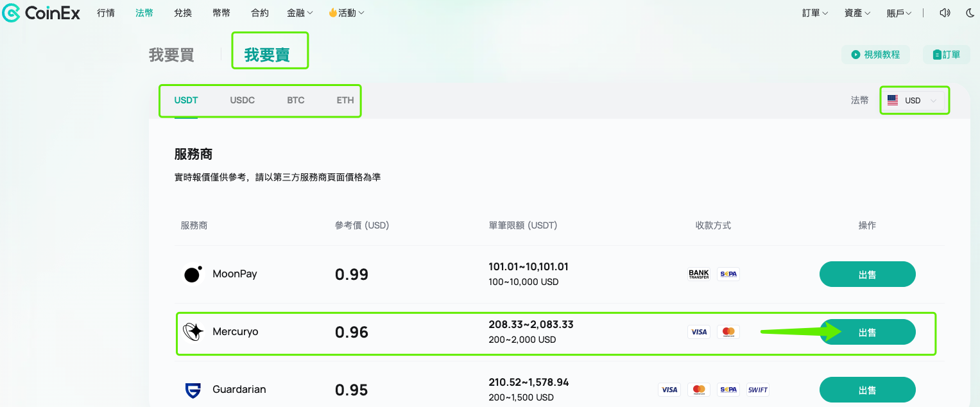
Task: Click the Guardarian shield logo
Action: coord(193,390)
